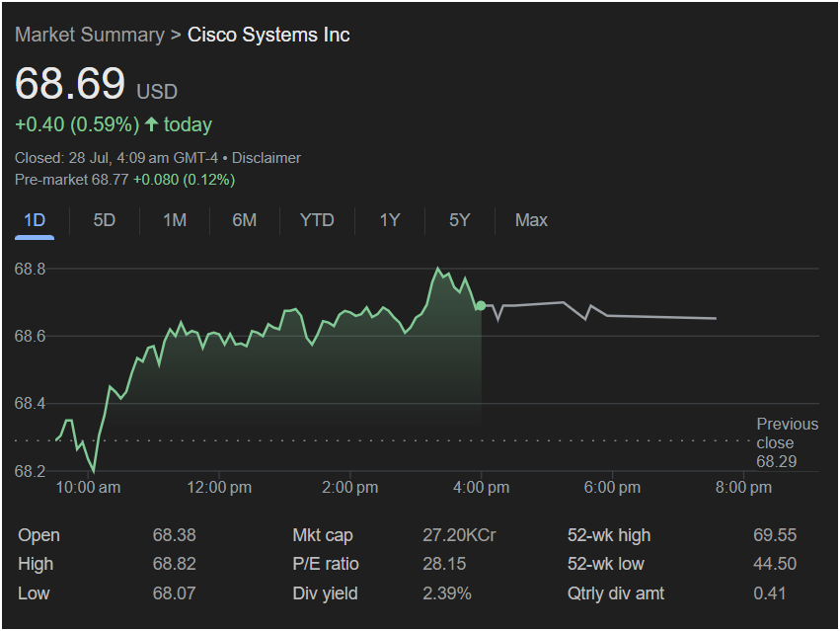840x631 pixels.
Task: Click the P/E ratio label
Action: click(326, 564)
